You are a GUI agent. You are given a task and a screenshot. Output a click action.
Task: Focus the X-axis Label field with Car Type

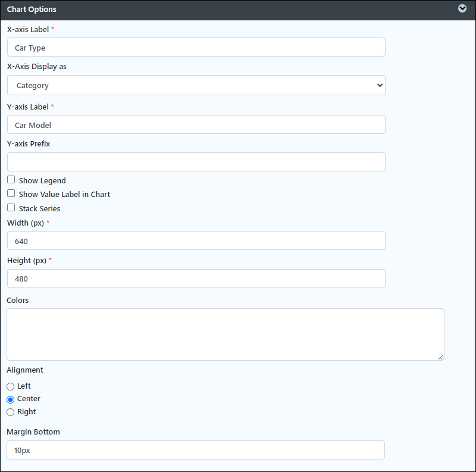(196, 47)
